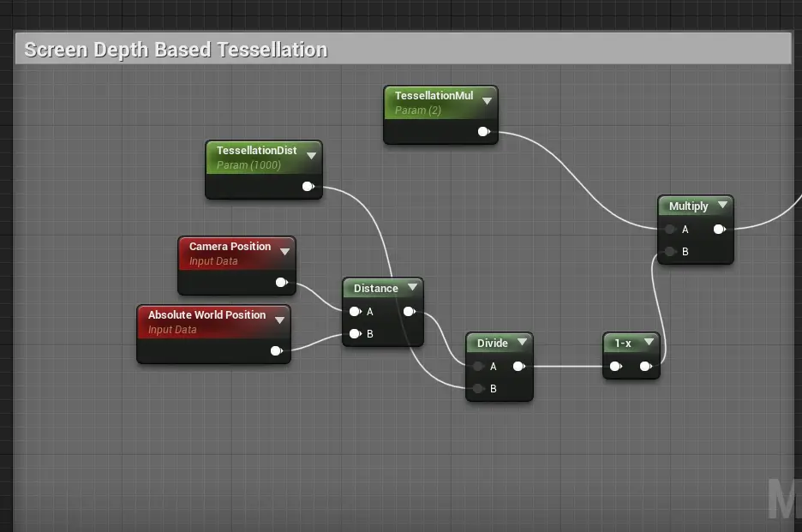The image size is (802, 532).
Task: Click Input Data label under Camera Position
Action: (x=213, y=261)
